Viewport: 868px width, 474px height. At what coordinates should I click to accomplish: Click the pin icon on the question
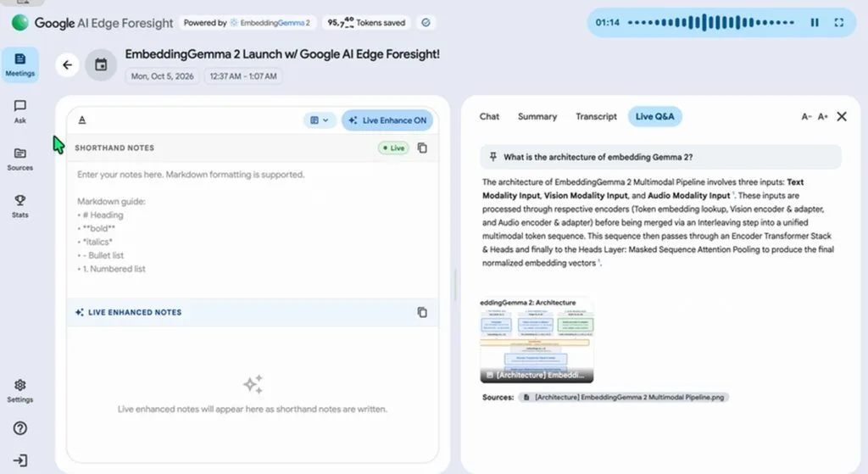click(492, 157)
